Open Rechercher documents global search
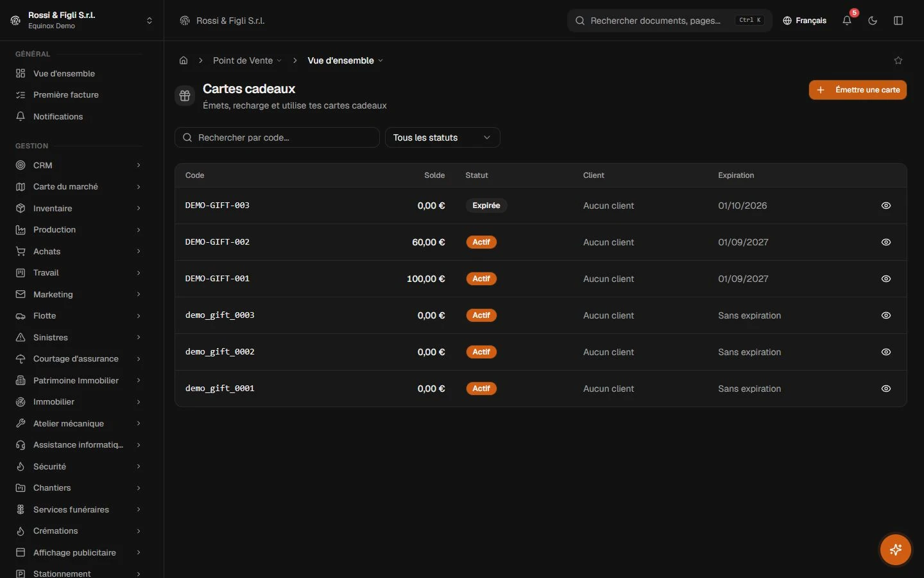924x578 pixels. tap(670, 21)
